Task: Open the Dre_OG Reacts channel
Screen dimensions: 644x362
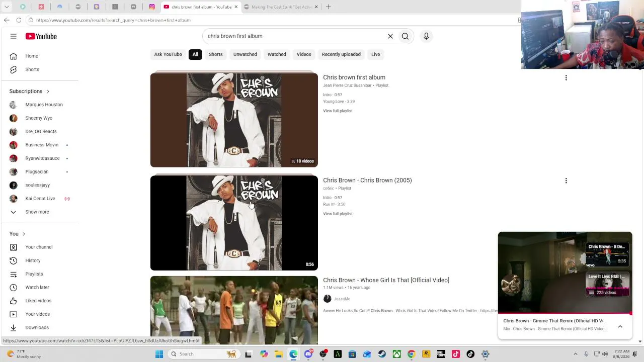Action: 40,131
